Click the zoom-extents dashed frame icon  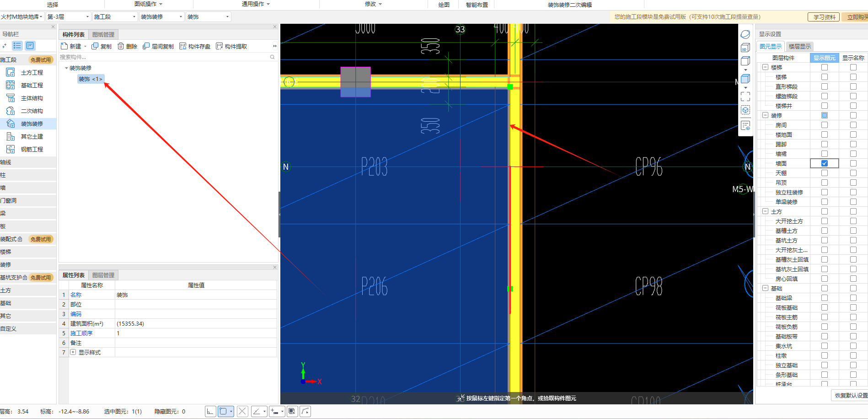tap(745, 97)
